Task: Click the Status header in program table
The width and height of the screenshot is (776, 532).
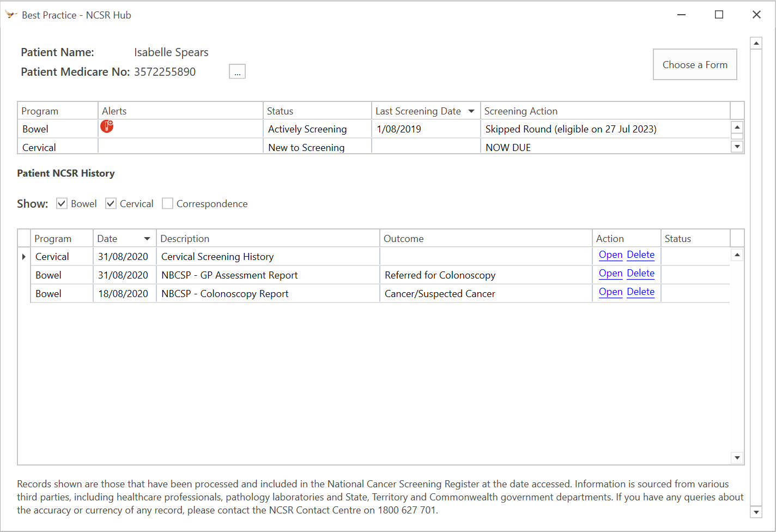Action: [317, 111]
